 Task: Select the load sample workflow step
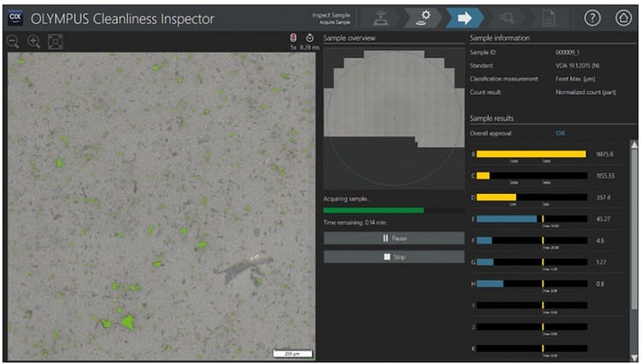coord(379,17)
